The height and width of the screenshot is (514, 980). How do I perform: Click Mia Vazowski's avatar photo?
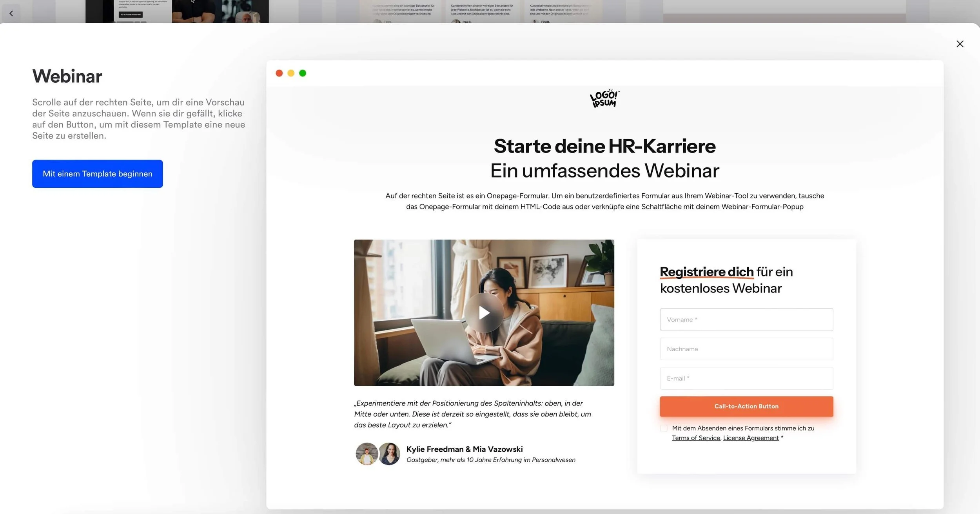[x=389, y=454]
